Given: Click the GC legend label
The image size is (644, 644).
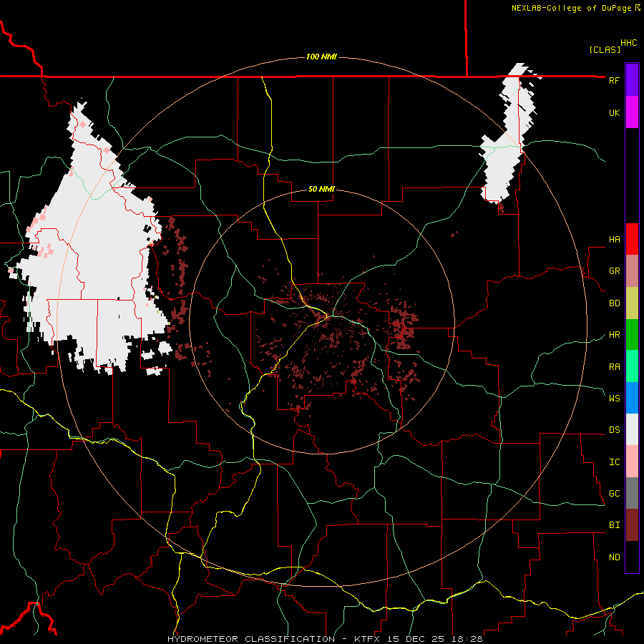Looking at the screenshot, I should pos(614,494).
